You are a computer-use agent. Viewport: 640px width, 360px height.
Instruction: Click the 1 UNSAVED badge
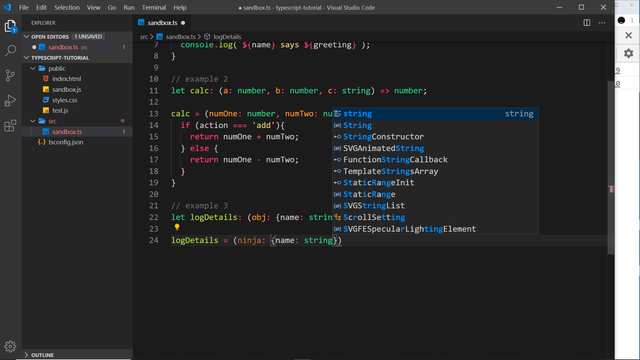tap(88, 37)
